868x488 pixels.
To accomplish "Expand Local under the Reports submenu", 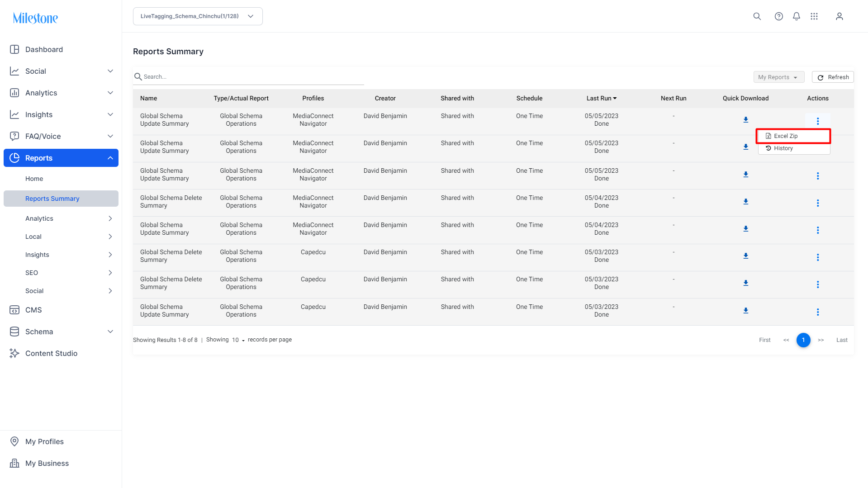I will point(110,237).
